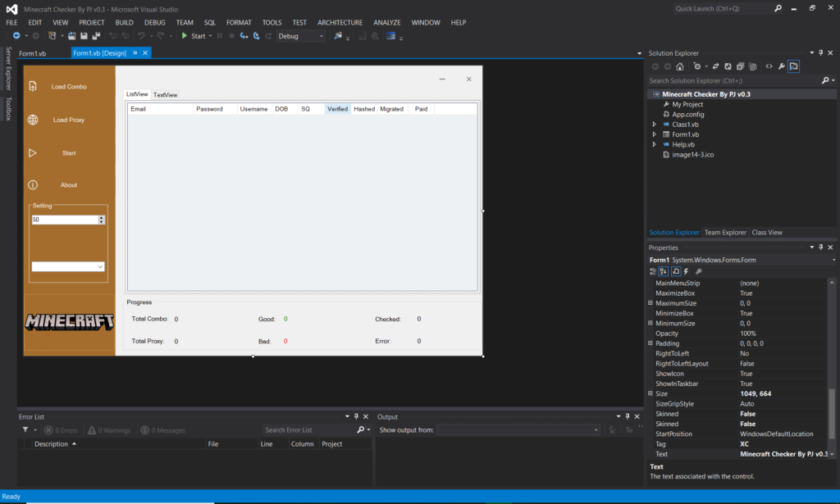Expand the Class1.vb tree node
Screen dimensions: 840x504
coord(654,124)
